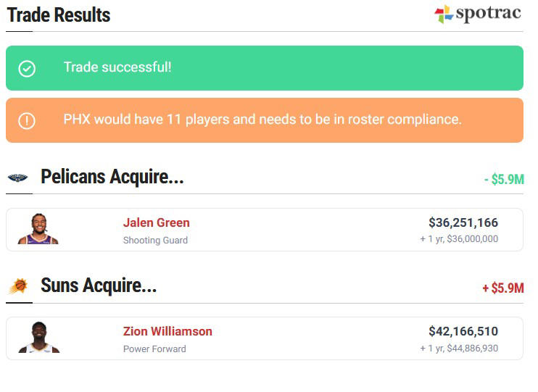This screenshot has height=392, width=538.
Task: Click the Suns +$5.9M cap change
Action: pos(503,288)
